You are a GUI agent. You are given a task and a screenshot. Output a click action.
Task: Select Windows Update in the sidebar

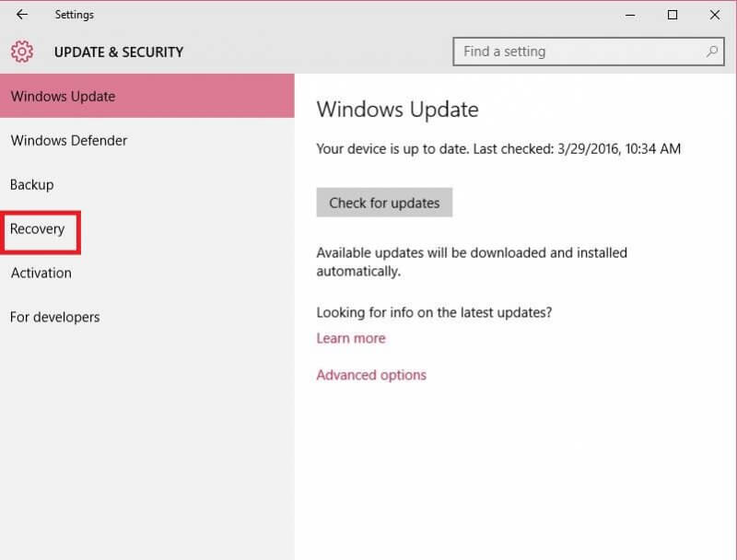click(x=63, y=96)
